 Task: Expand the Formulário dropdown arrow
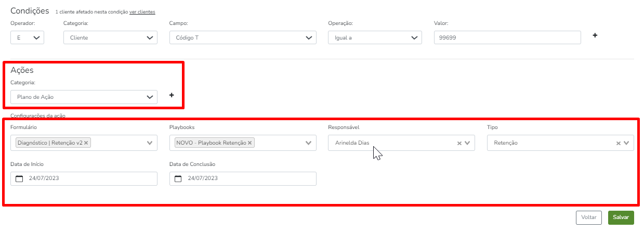coord(150,143)
